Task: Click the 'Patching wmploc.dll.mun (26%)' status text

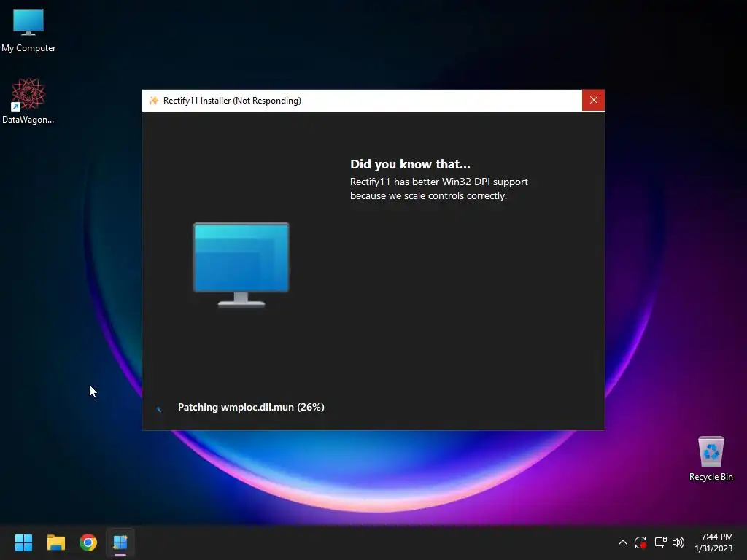Action: point(251,407)
